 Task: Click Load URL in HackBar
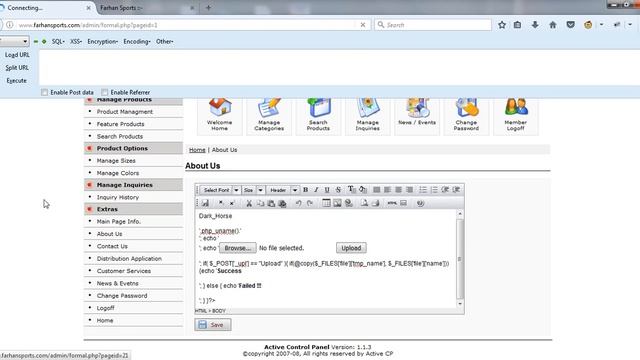(17, 55)
